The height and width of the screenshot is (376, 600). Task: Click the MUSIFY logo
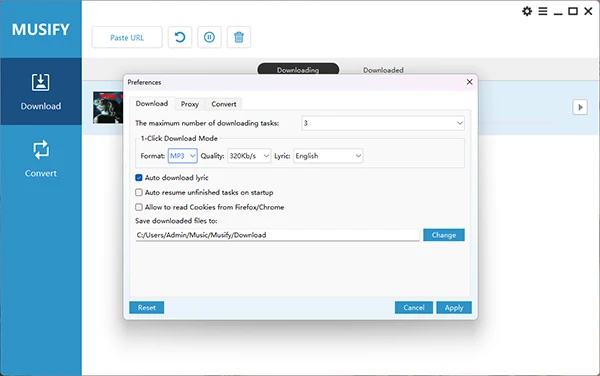click(41, 29)
